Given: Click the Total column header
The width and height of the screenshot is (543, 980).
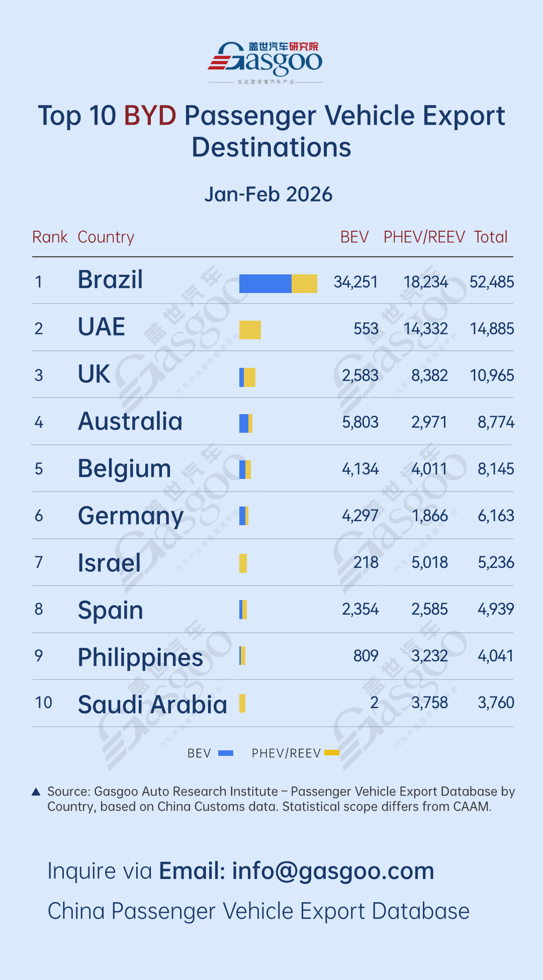Looking at the screenshot, I should 491,237.
